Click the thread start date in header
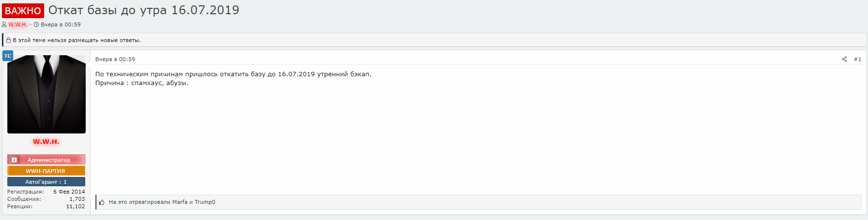The width and height of the screenshot is (868, 220). coord(61,24)
